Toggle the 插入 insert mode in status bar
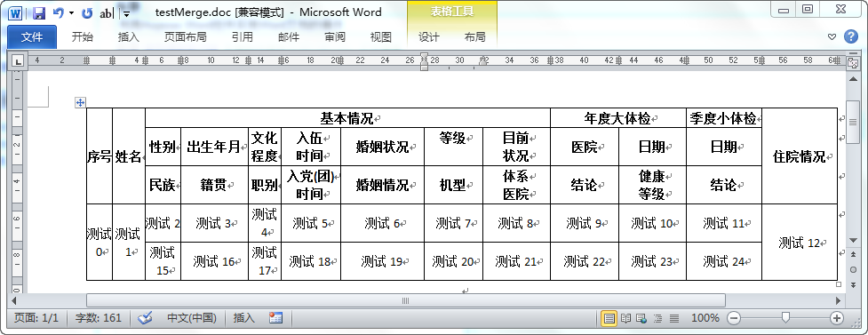The image size is (868, 335). [x=244, y=318]
